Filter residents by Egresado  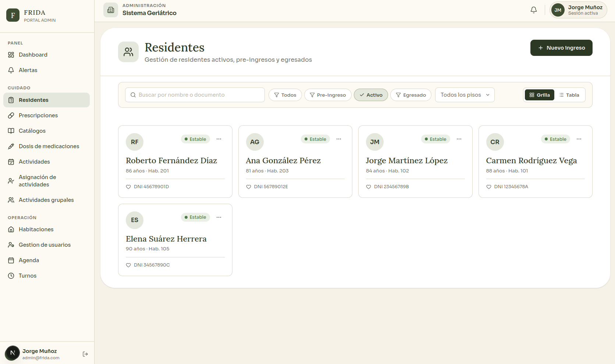(x=411, y=95)
